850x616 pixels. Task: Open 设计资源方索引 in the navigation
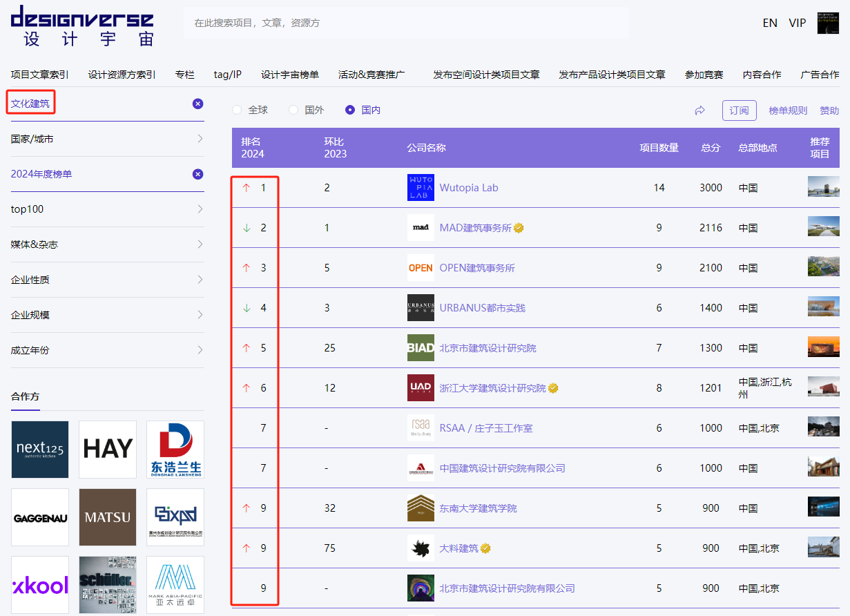click(x=122, y=75)
